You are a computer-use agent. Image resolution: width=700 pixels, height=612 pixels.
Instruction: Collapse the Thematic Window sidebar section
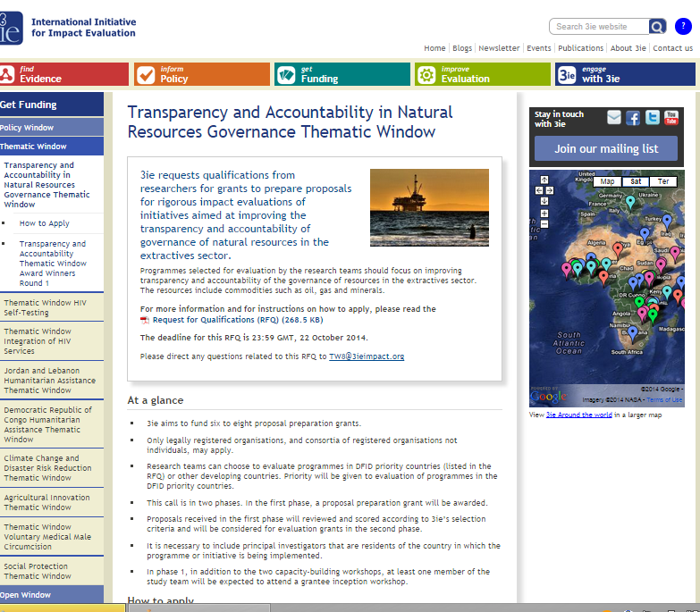tap(34, 147)
